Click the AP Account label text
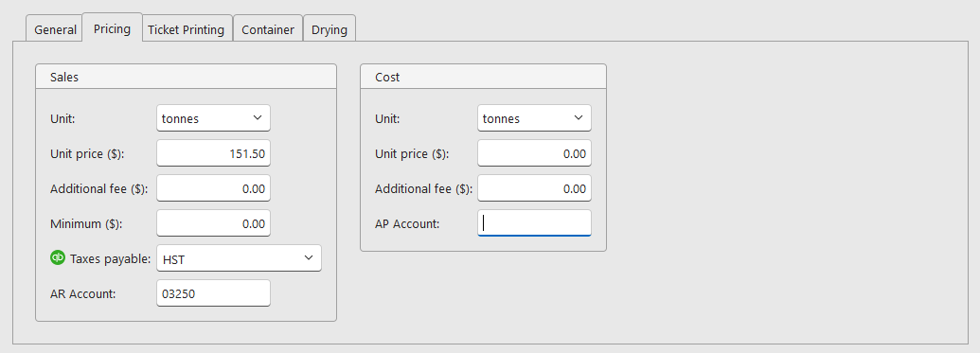The width and height of the screenshot is (980, 353). [x=407, y=223]
